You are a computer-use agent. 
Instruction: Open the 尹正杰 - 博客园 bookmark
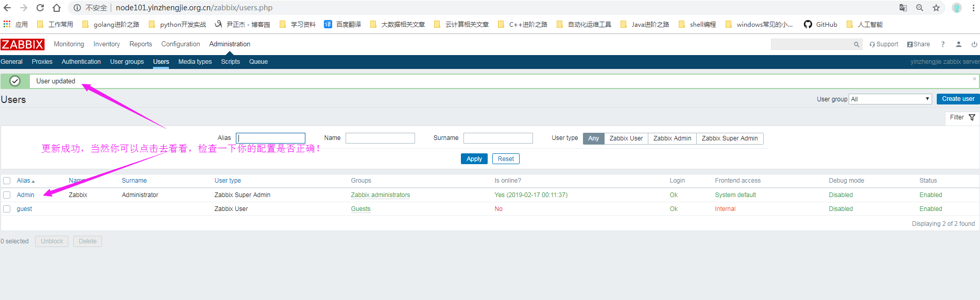point(243,24)
